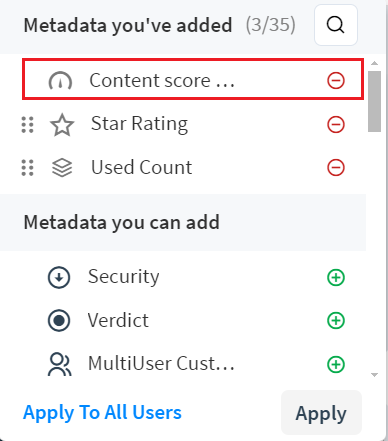Remove Used Count metadata field
Viewport: 388px width, 441px height.
(x=336, y=167)
